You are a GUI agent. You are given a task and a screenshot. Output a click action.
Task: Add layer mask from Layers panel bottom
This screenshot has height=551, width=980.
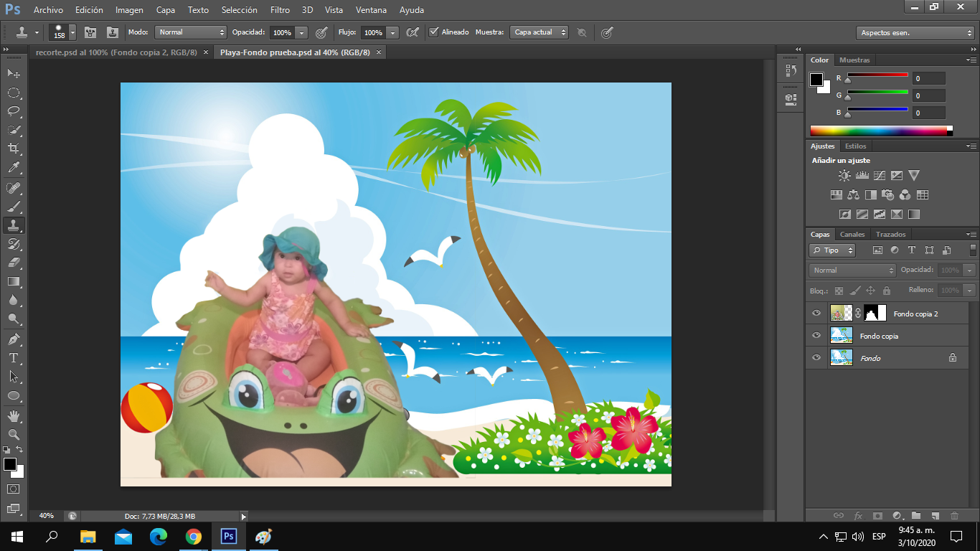pyautogui.click(x=877, y=515)
